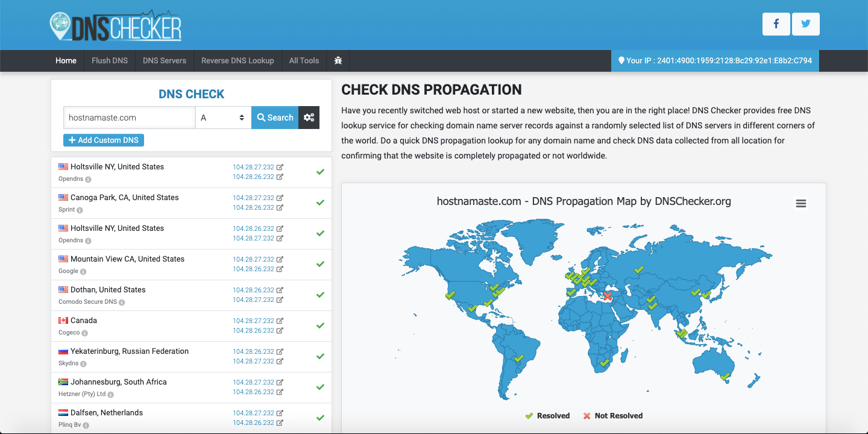
Task: Click the external link icon beside Holtsville's 104.28.27.232
Action: (x=279, y=167)
